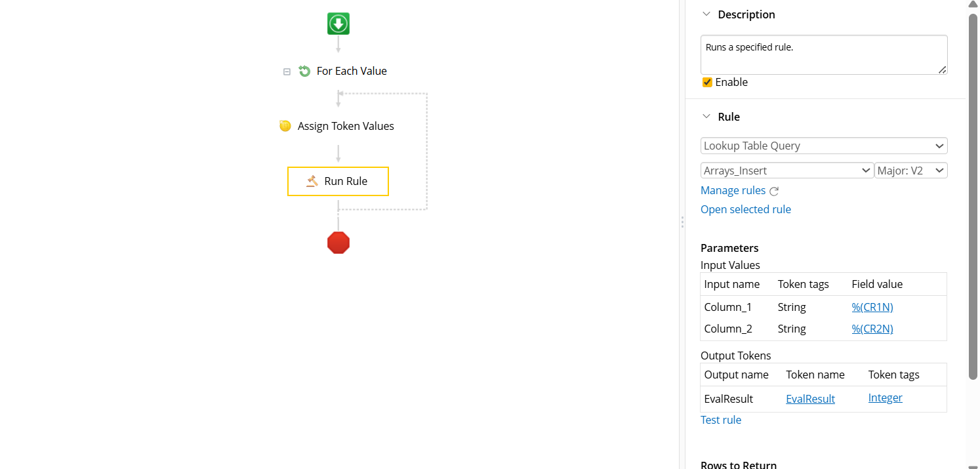
Task: Click the %(CR1N) field value link
Action: [872, 307]
